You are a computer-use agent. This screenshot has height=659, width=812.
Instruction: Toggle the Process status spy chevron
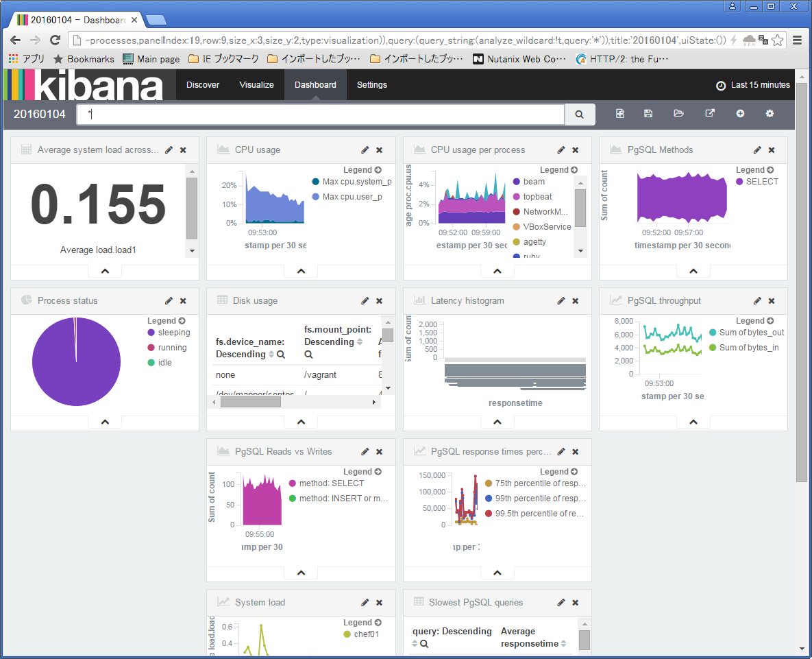pyautogui.click(x=105, y=422)
